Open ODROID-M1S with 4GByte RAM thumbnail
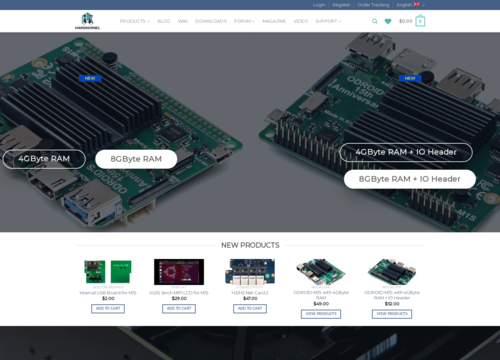The image size is (500, 360). [321, 272]
